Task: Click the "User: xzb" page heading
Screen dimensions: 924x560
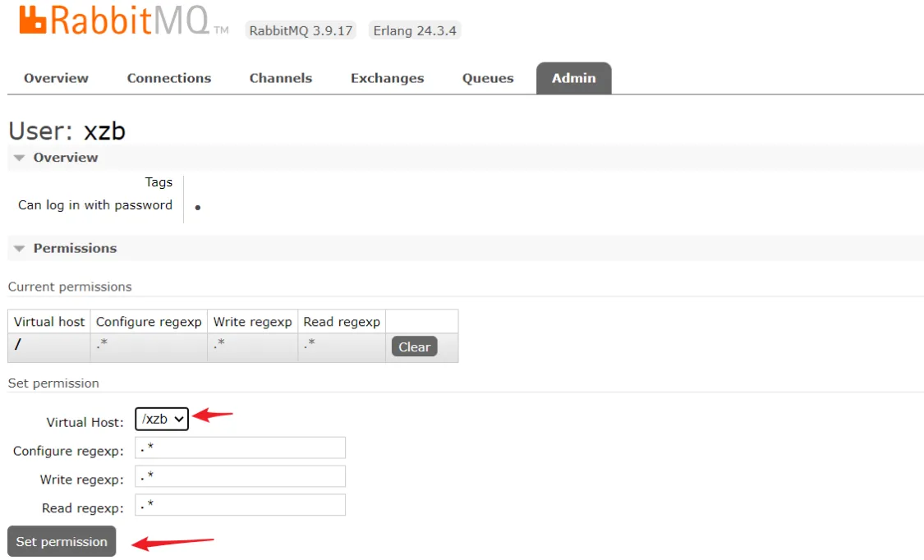Action: [67, 131]
